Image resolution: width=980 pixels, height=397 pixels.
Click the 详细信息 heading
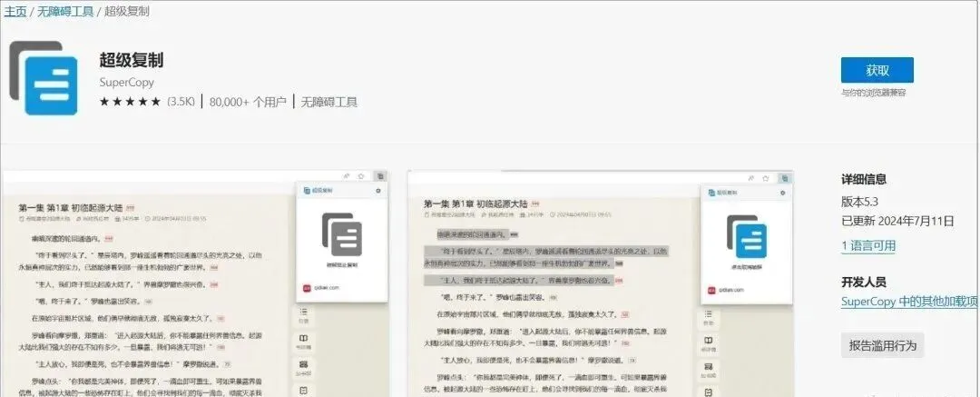(864, 179)
